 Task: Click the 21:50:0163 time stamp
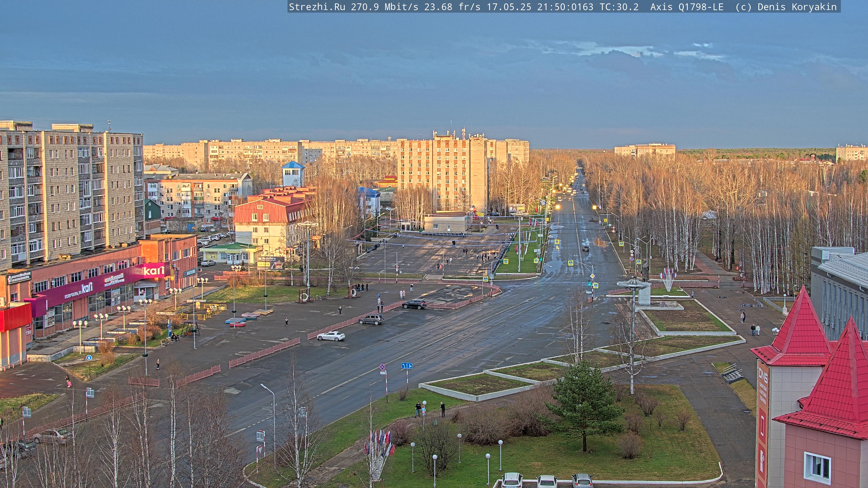pos(565,7)
